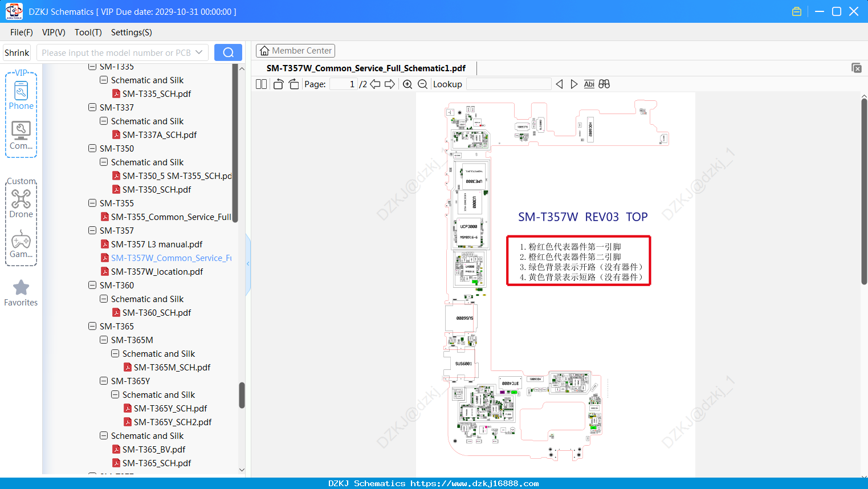The image size is (868, 489).
Task: Click the Member Center button
Action: (295, 51)
